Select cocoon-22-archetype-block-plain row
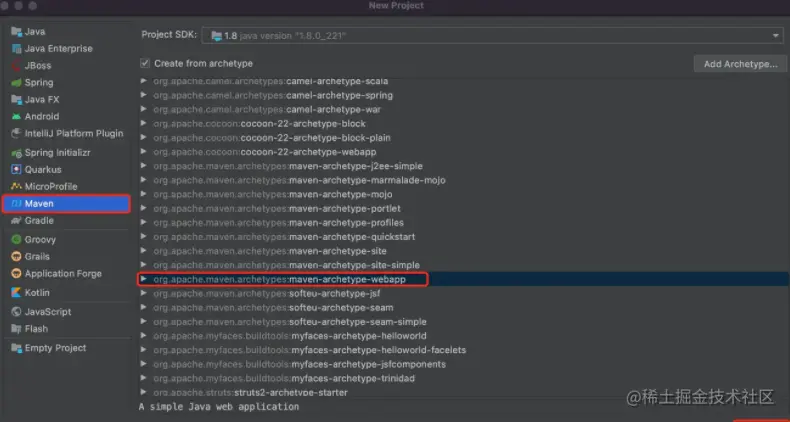This screenshot has height=422, width=790. (464, 137)
